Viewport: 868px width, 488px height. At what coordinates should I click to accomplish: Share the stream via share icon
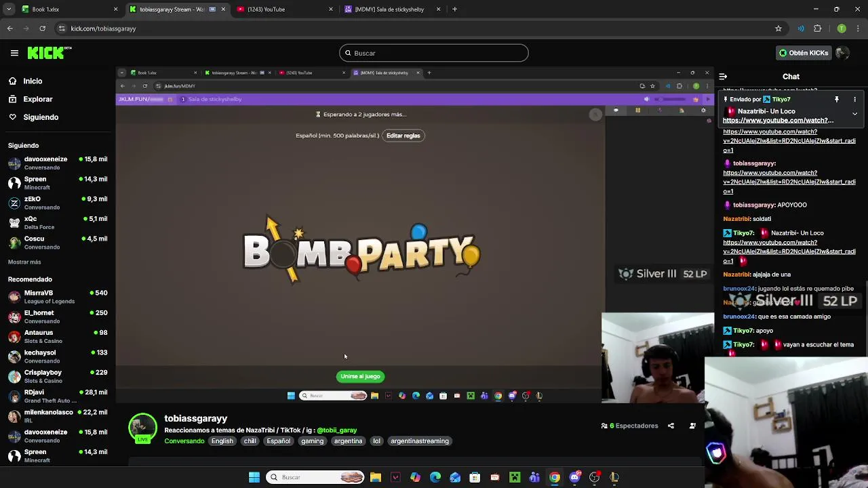tap(671, 426)
